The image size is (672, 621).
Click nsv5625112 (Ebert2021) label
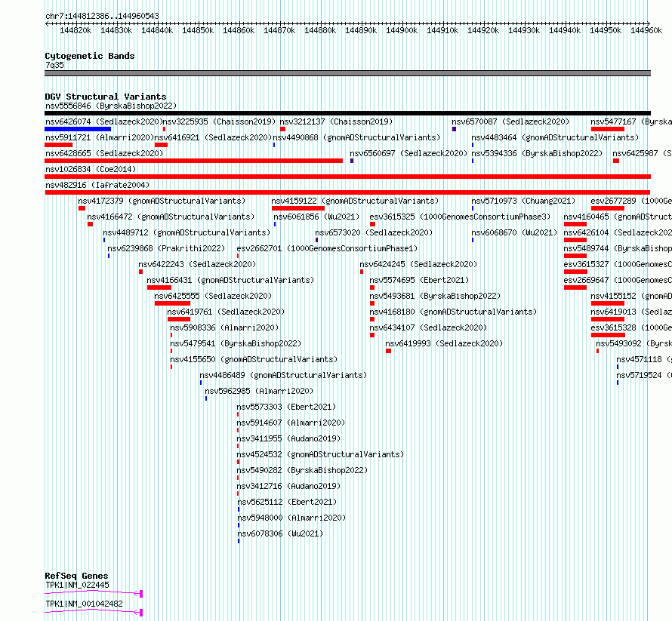click(x=287, y=502)
